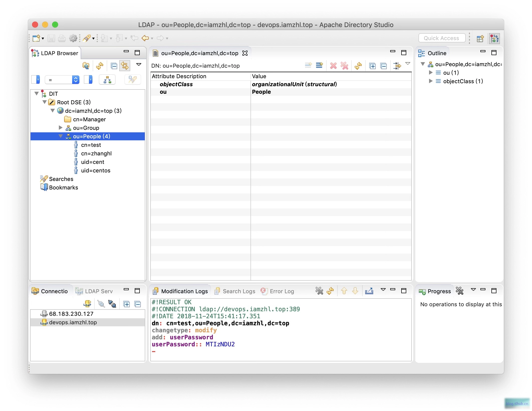This screenshot has width=532, height=411.
Task: Click Export logs icon in Modification Logs
Action: coord(369,291)
